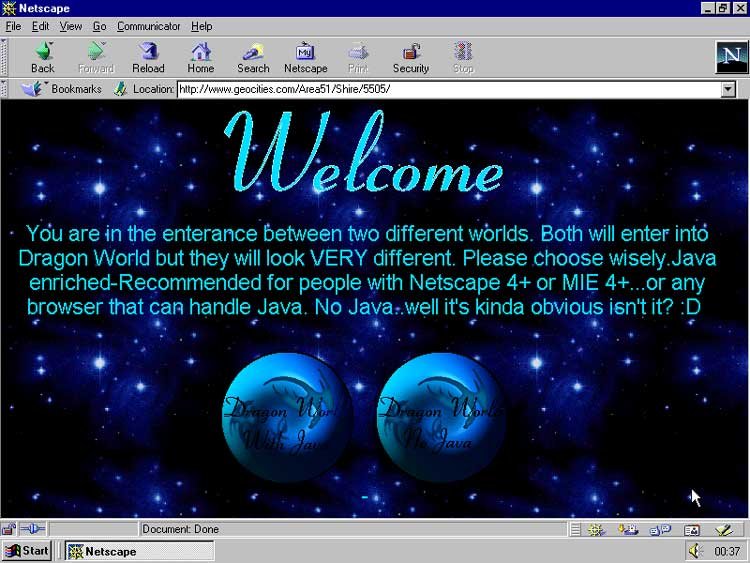Open the Search toolbar button

click(x=253, y=57)
